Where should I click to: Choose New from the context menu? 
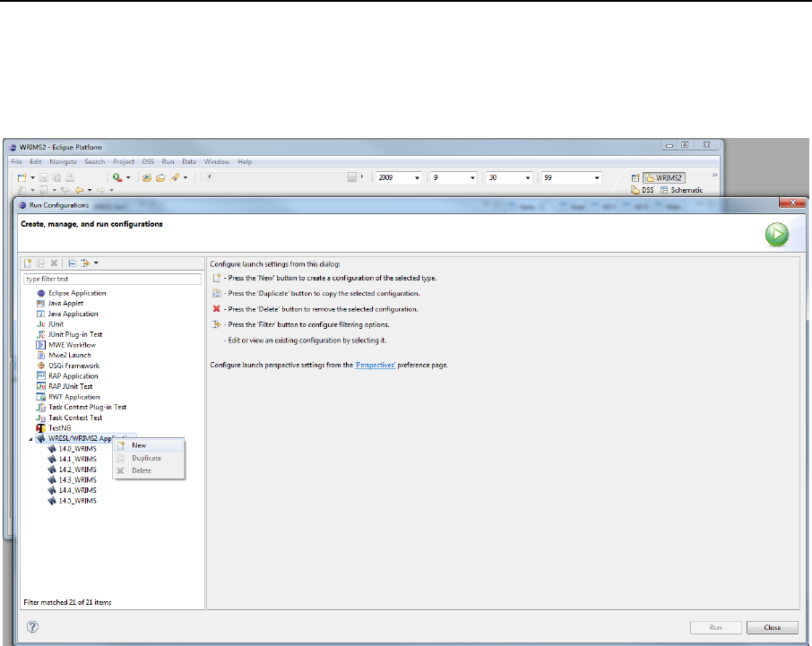tap(149, 445)
